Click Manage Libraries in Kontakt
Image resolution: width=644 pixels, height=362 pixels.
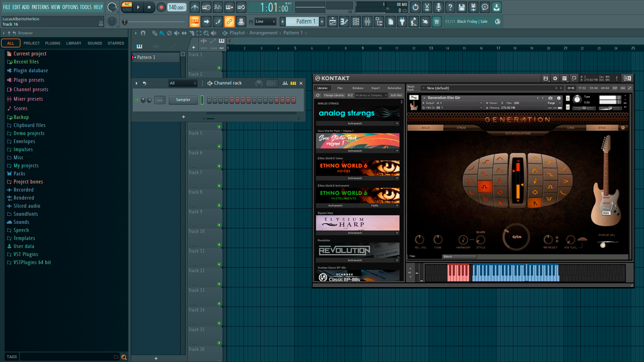point(334,95)
